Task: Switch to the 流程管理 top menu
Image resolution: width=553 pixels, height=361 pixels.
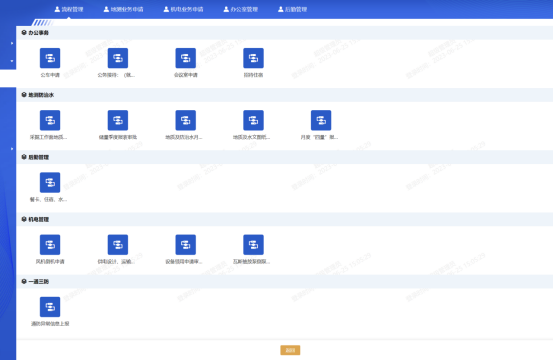Action: tap(69, 9)
